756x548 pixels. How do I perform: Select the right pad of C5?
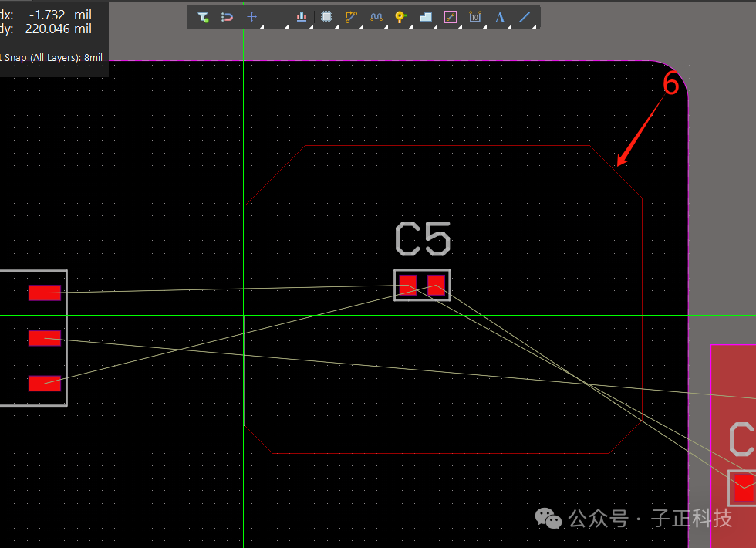click(x=437, y=285)
